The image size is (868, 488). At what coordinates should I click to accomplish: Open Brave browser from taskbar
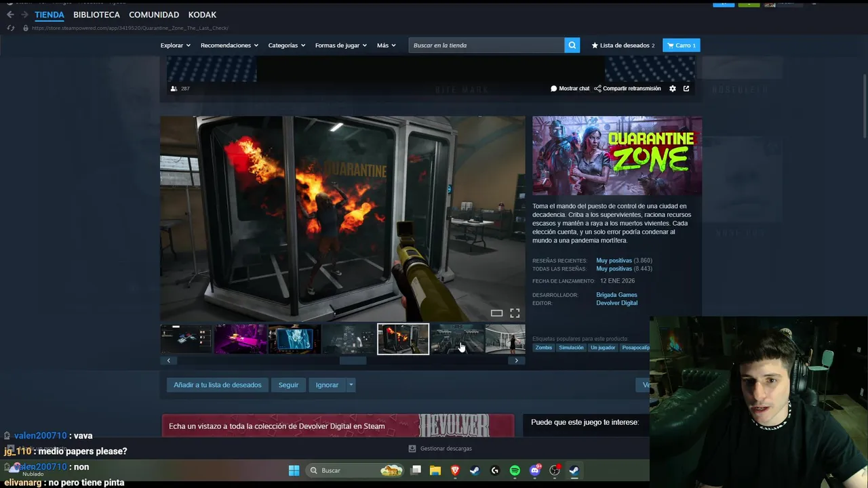[455, 470]
